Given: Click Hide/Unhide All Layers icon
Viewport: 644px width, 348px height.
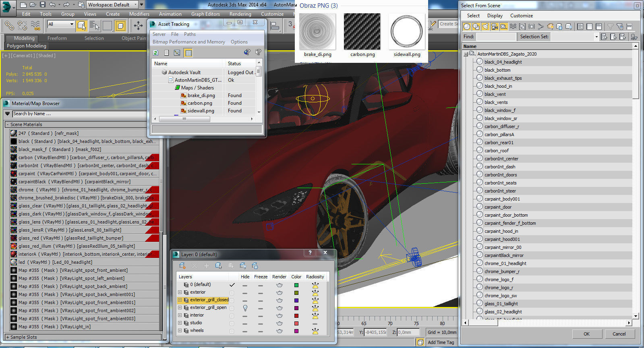Looking at the screenshot, I should point(242,265).
